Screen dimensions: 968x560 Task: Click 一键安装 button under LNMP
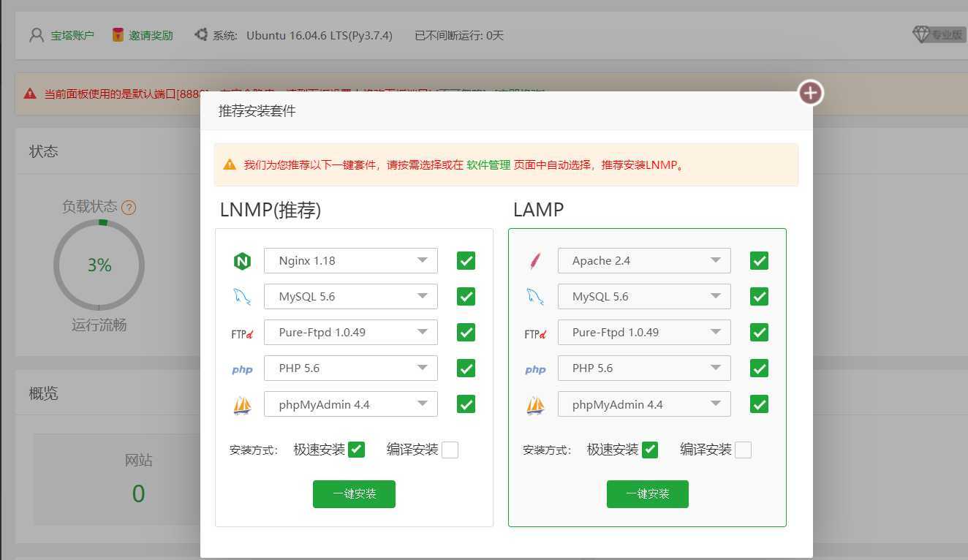pyautogui.click(x=354, y=494)
